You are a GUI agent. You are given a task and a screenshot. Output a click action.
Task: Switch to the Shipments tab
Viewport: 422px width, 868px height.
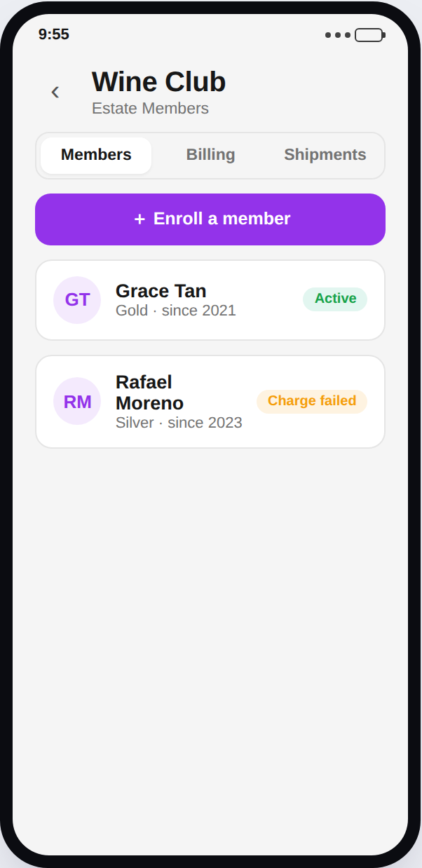tap(325, 155)
